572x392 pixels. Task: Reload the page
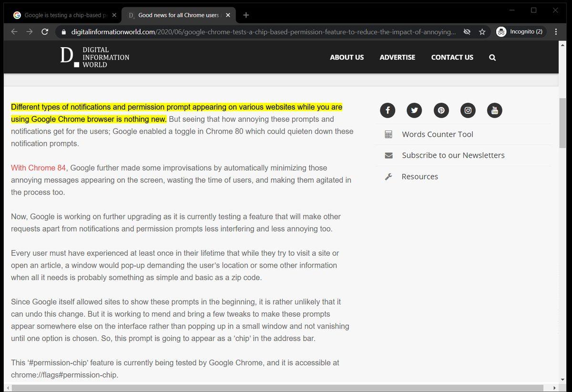pos(45,32)
